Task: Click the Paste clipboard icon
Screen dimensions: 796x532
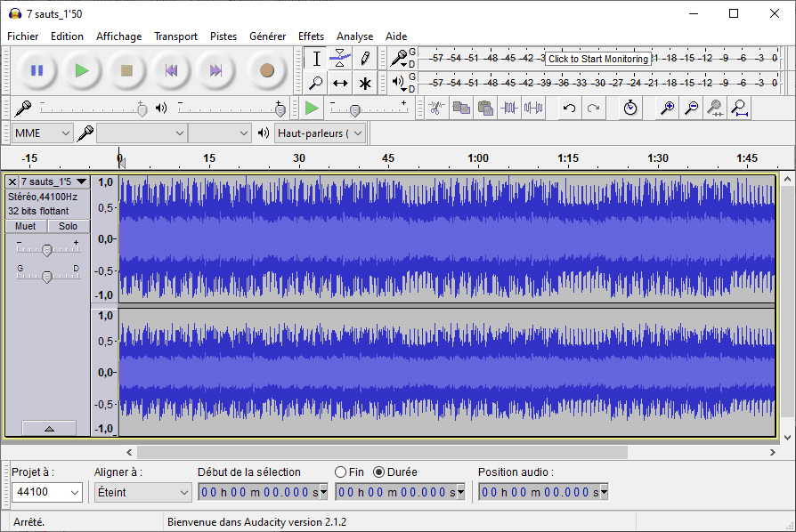Action: tap(485, 108)
